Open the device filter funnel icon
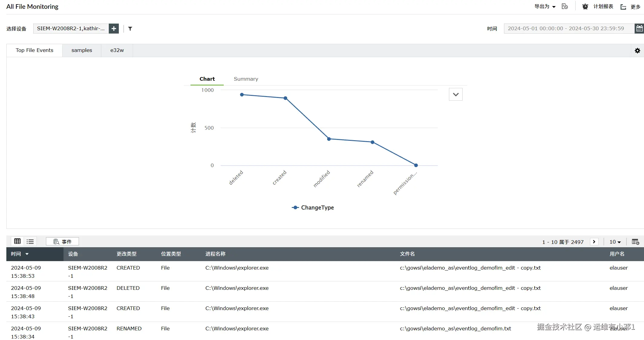 click(130, 29)
